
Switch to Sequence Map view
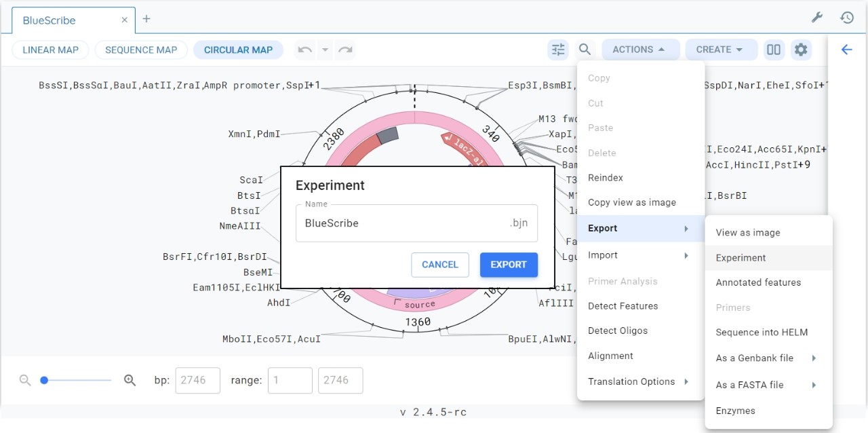click(x=141, y=50)
